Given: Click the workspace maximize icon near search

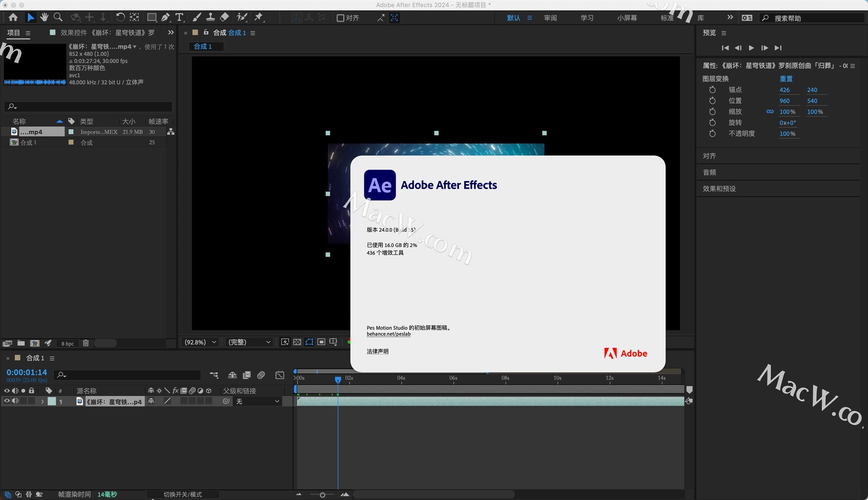Looking at the screenshot, I should [x=747, y=18].
